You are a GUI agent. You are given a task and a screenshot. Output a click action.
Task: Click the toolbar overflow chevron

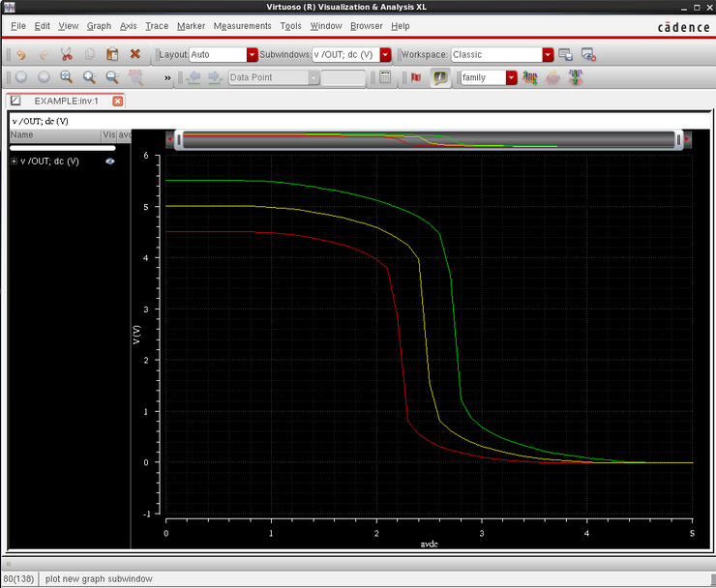click(x=167, y=77)
